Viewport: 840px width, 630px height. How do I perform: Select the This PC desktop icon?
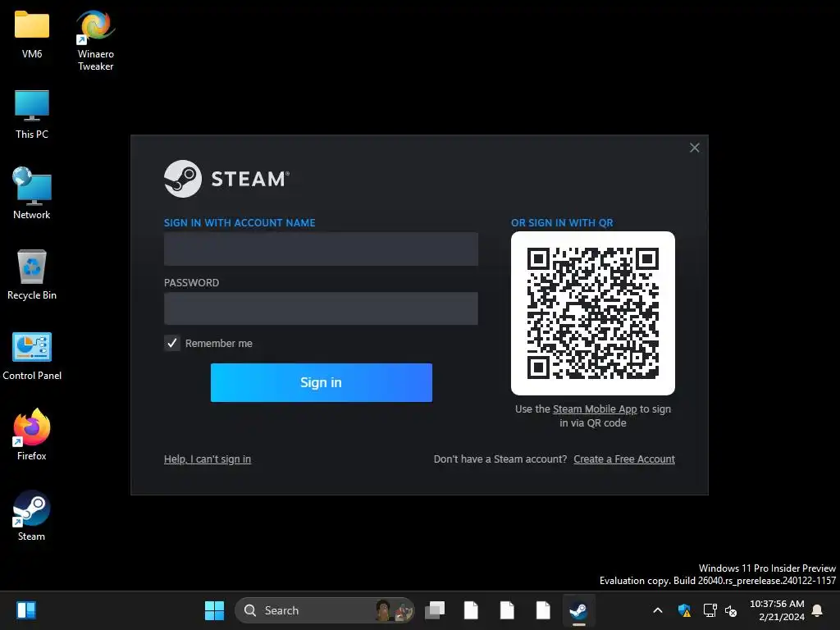tap(32, 115)
